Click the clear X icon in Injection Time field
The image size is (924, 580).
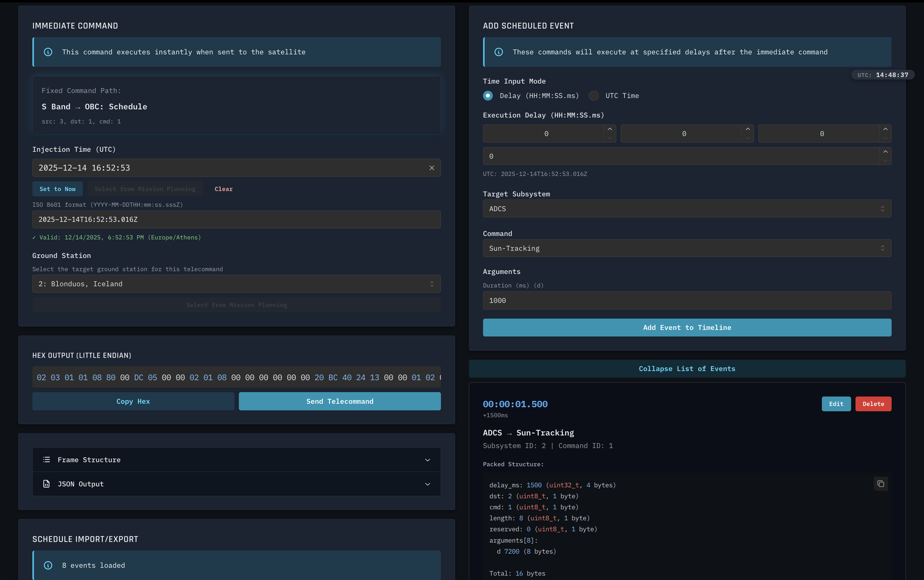pos(432,168)
